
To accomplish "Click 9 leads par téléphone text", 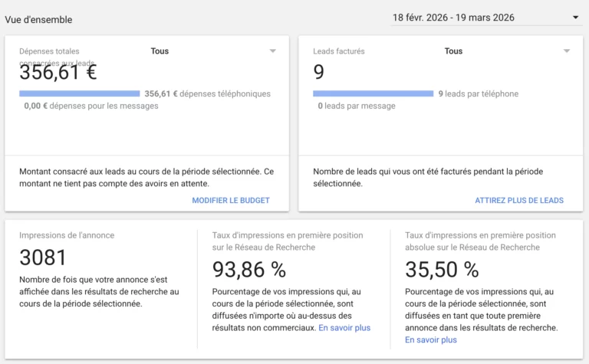I will (x=479, y=93).
